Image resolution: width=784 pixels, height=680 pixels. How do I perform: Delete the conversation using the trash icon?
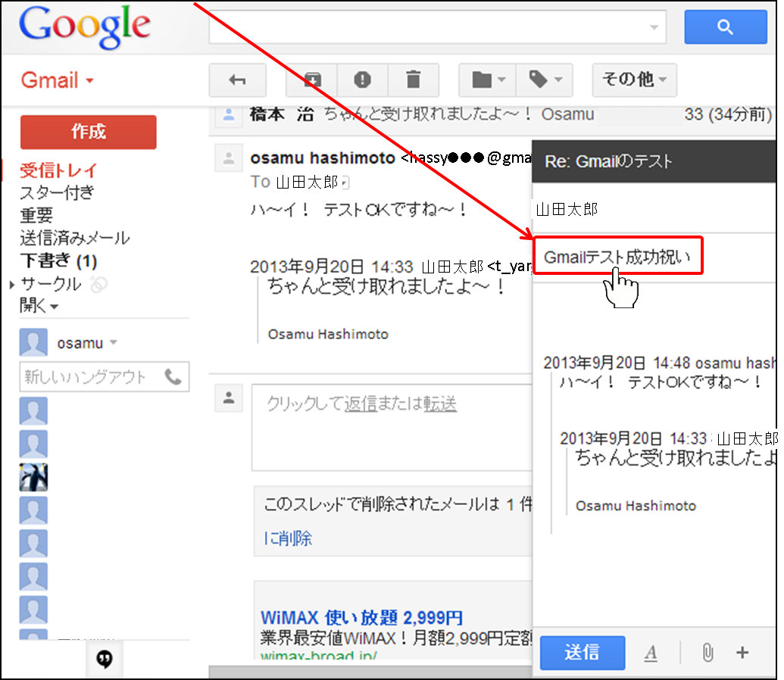click(413, 80)
